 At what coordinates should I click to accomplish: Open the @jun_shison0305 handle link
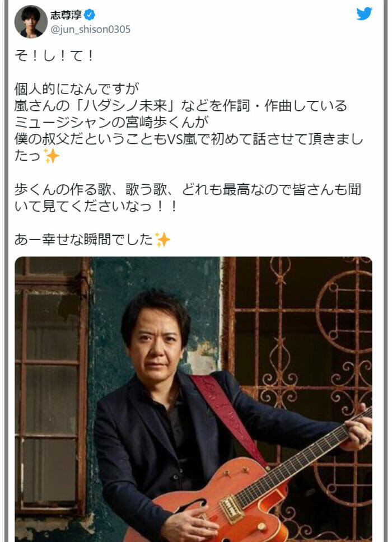[91, 30]
